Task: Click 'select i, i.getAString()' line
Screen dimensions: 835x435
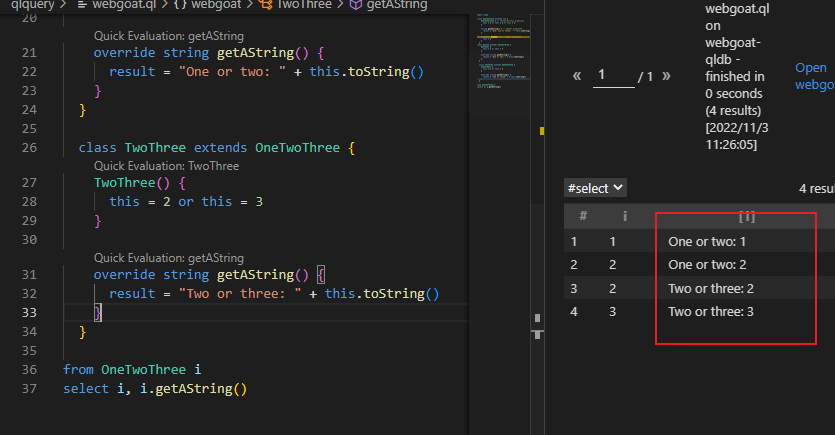Action: pos(155,389)
